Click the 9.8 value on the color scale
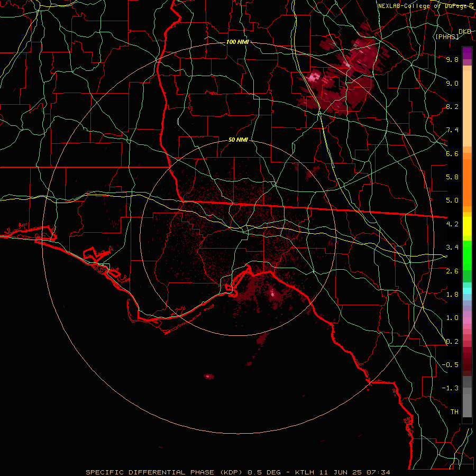This screenshot has height=476, width=476. point(452,59)
